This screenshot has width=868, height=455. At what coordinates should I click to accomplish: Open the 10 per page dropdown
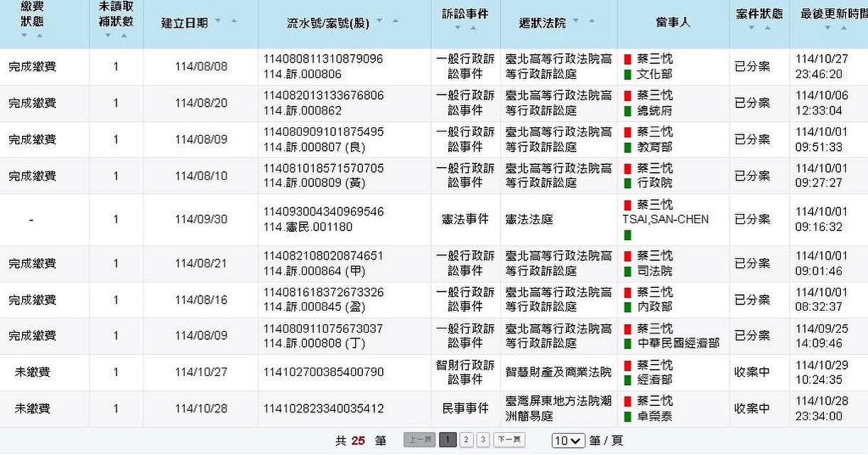568,441
